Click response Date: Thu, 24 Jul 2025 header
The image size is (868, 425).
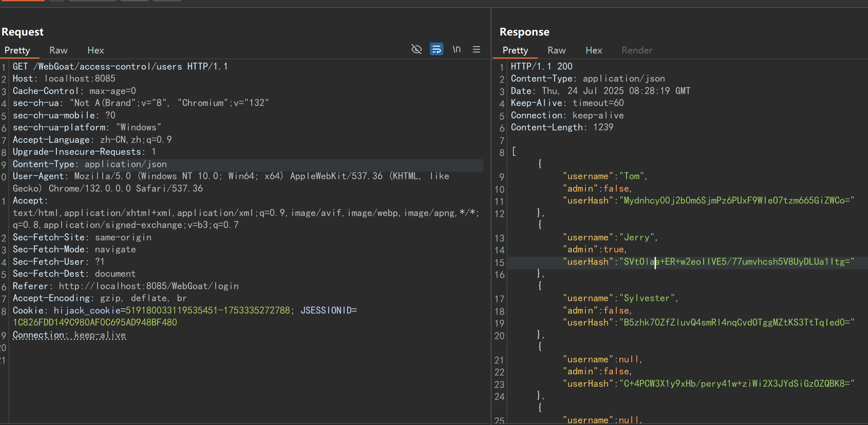pos(600,91)
